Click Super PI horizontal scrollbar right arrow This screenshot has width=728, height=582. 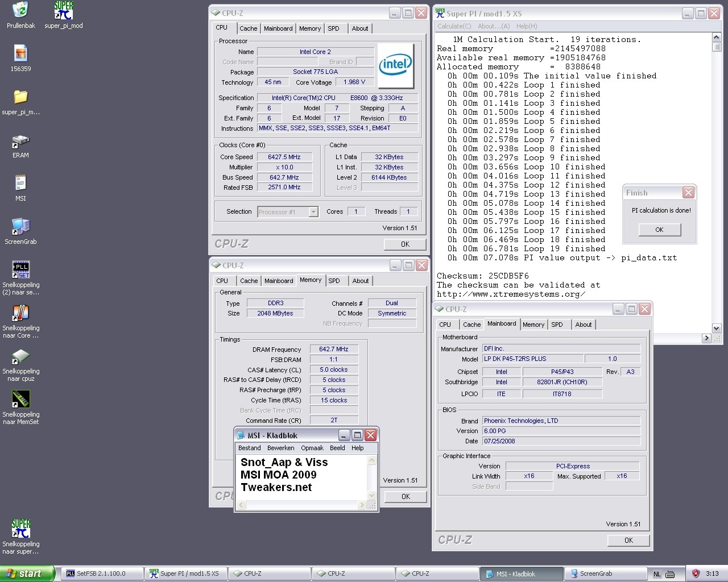click(x=706, y=338)
